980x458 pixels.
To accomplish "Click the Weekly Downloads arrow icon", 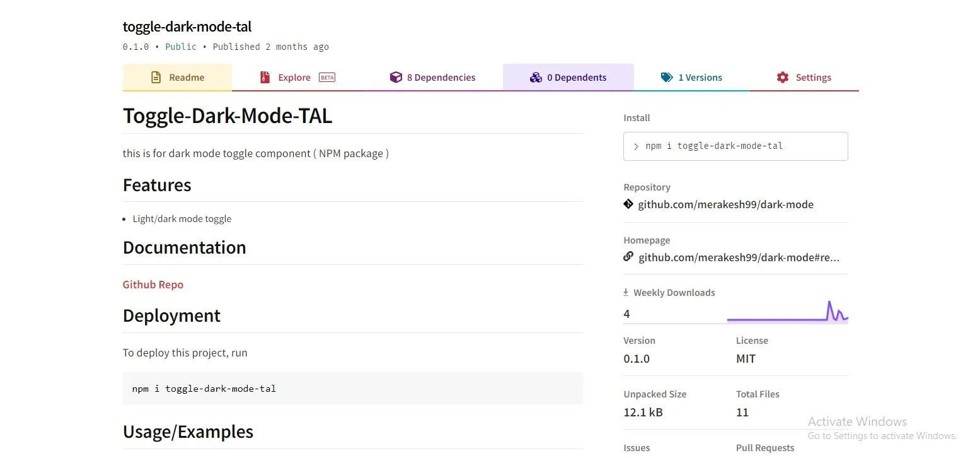I will (x=625, y=291).
